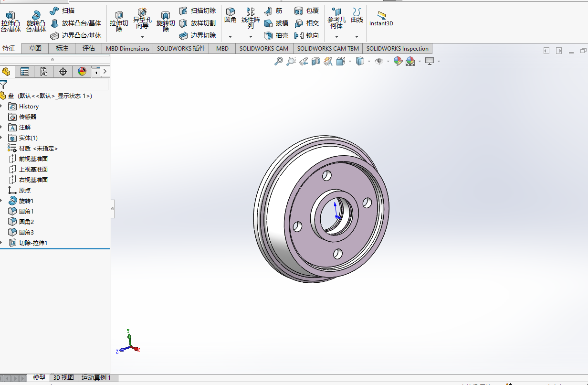This screenshot has width=588, height=385.
Task: Select the 线性阵列 linear pattern tool
Action: pos(251,19)
